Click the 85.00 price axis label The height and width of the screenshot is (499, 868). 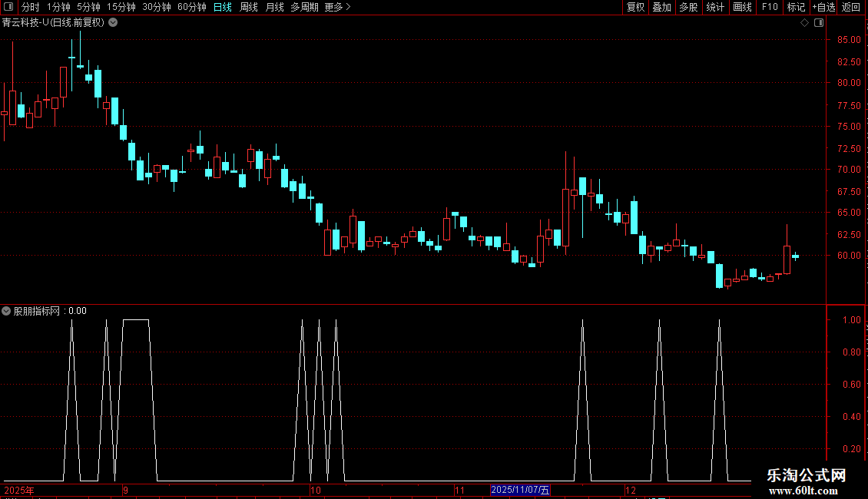click(x=849, y=40)
